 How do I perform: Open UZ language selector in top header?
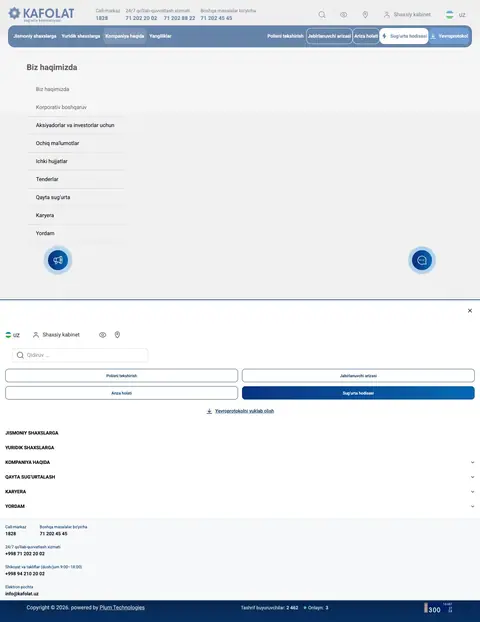point(455,15)
